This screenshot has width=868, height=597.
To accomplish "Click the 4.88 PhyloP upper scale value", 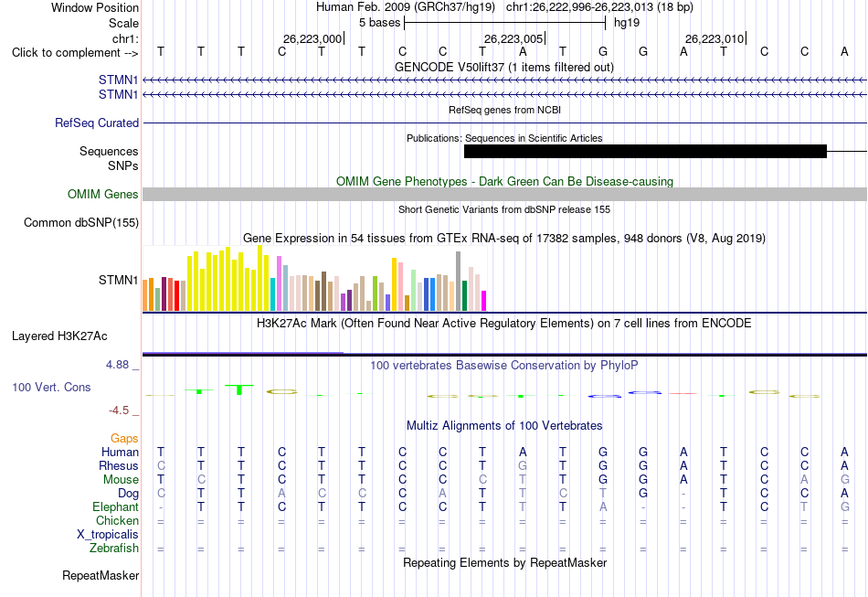I will (x=117, y=365).
